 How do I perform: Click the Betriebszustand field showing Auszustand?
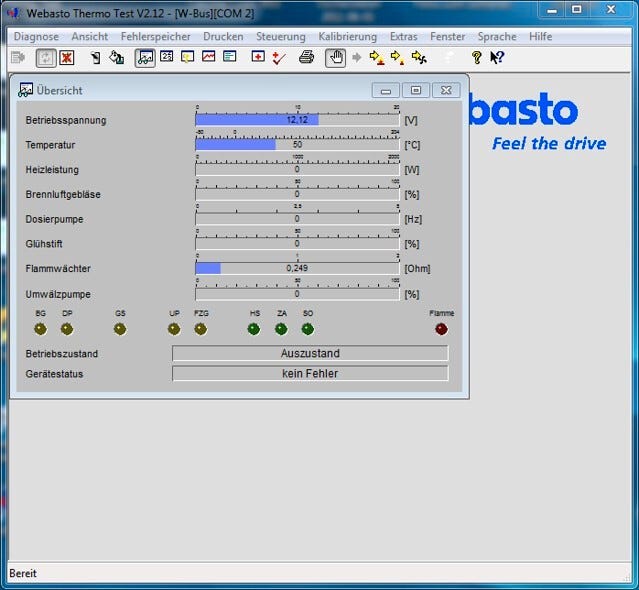pos(310,353)
